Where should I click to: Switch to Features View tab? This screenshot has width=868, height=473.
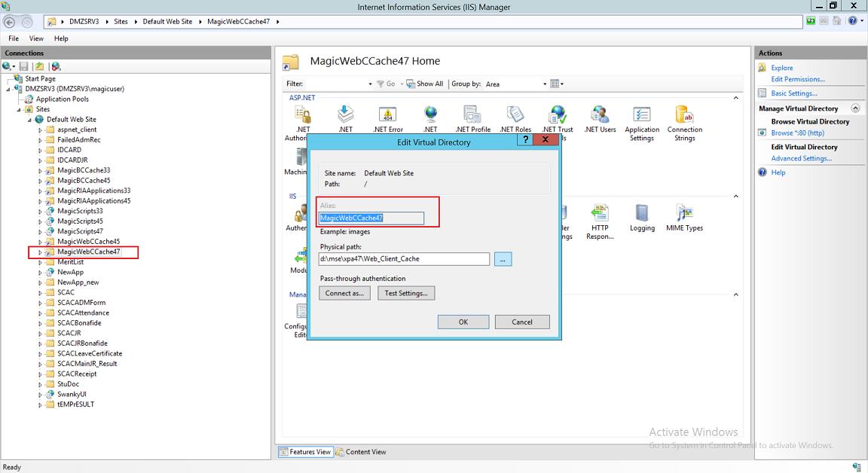305,452
